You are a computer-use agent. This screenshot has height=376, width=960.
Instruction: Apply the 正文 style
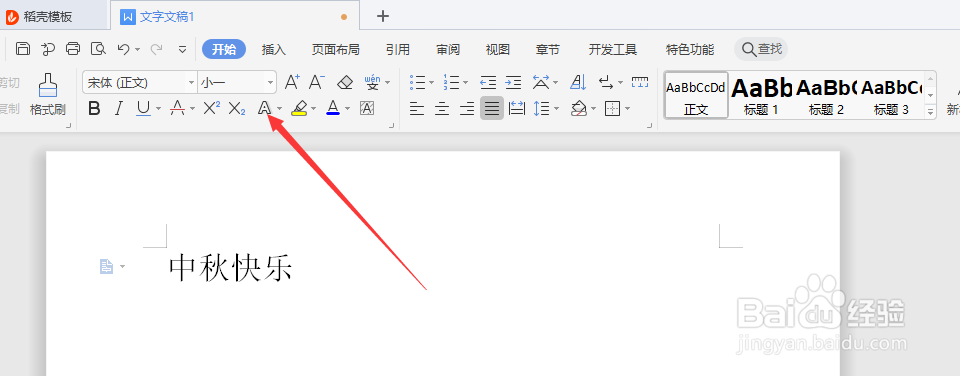tap(696, 96)
